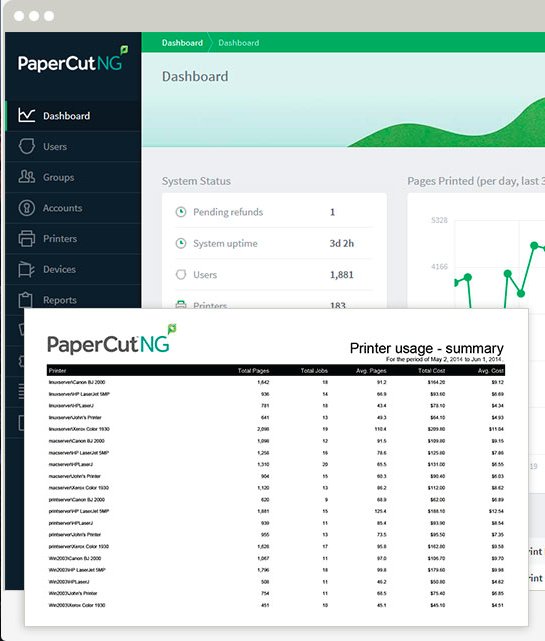Click average cost $11.04 for linuxserver Xerox Color
This screenshot has width=545, height=641.
(x=496, y=429)
